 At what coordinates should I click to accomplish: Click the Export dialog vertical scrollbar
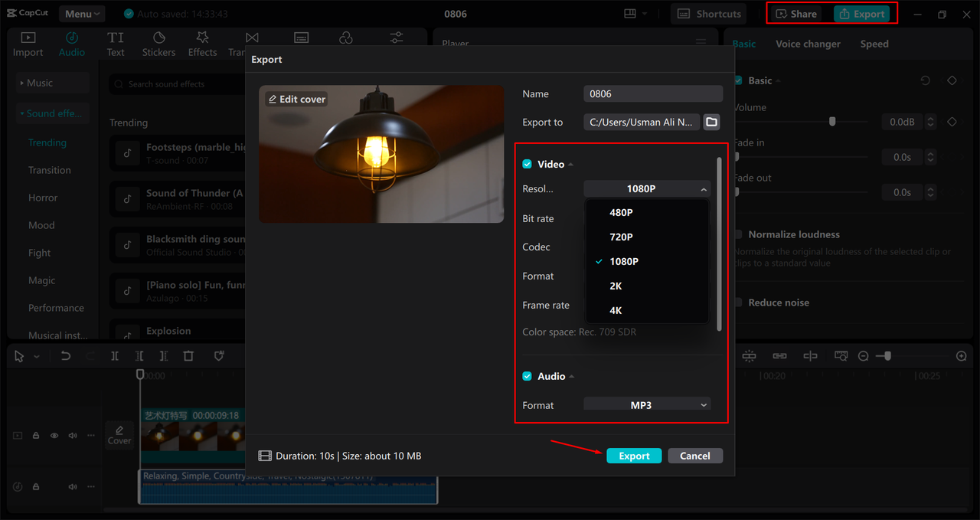[x=718, y=244]
